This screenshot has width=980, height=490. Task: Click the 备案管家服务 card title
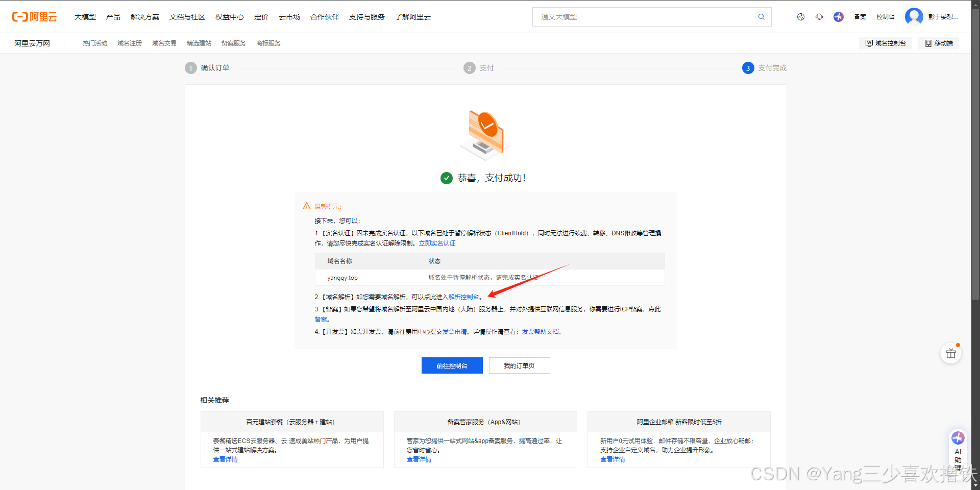coord(484,422)
